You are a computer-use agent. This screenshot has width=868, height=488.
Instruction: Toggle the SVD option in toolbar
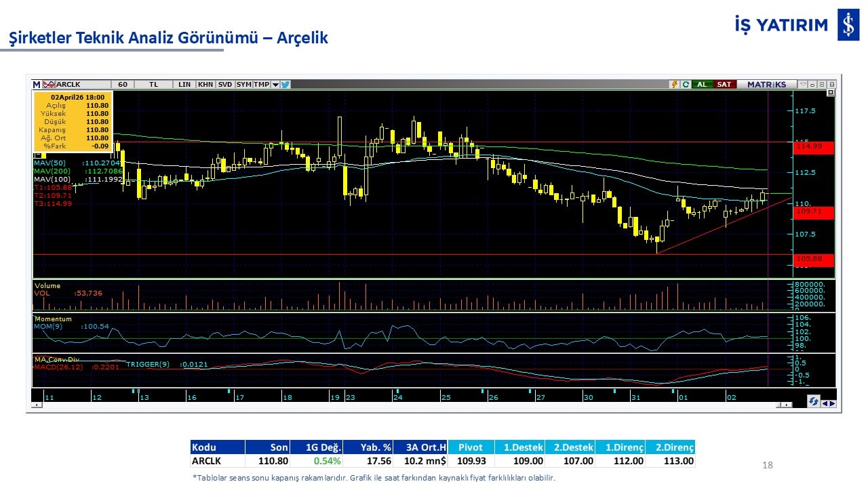225,85
